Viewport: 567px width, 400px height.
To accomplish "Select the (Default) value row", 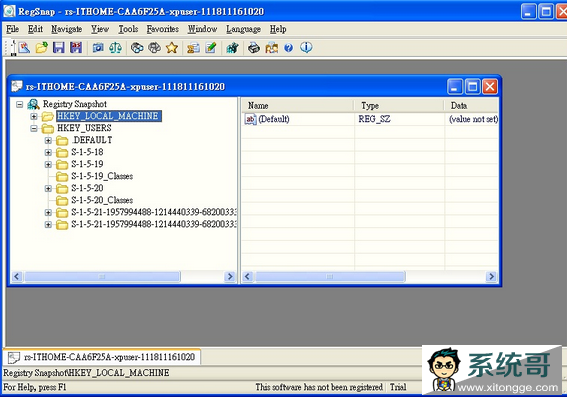I will click(370, 119).
